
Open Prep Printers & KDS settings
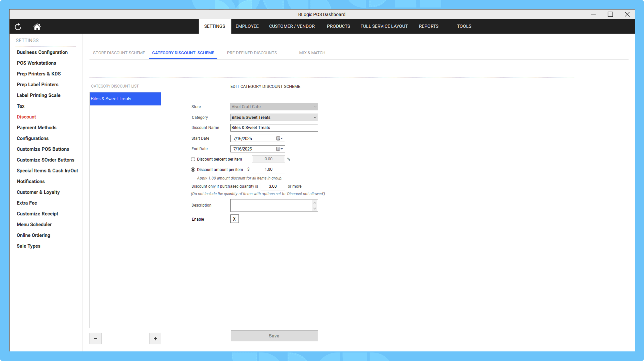pos(39,74)
